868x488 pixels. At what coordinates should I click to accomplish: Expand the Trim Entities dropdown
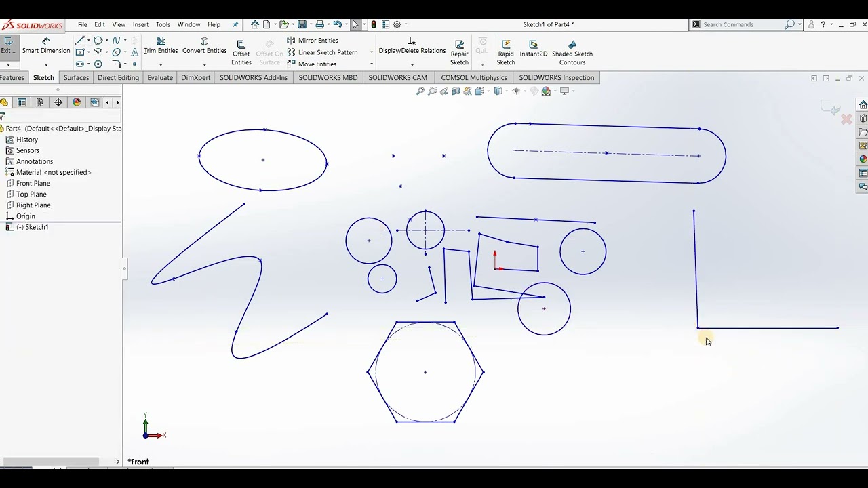point(161,65)
